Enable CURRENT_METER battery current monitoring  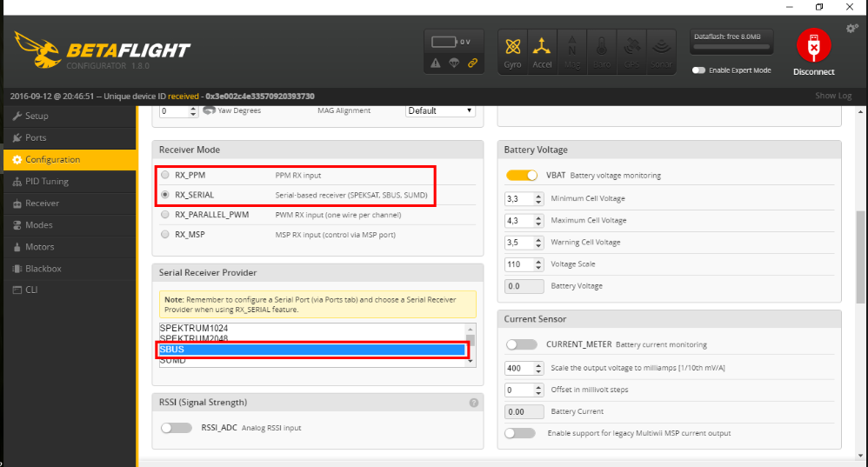click(522, 344)
